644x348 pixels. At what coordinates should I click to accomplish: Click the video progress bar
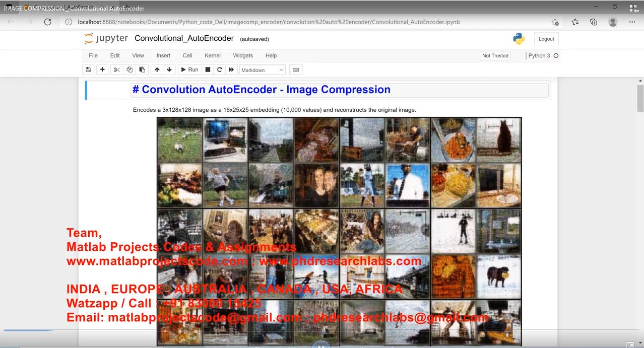pyautogui.click(x=323, y=330)
